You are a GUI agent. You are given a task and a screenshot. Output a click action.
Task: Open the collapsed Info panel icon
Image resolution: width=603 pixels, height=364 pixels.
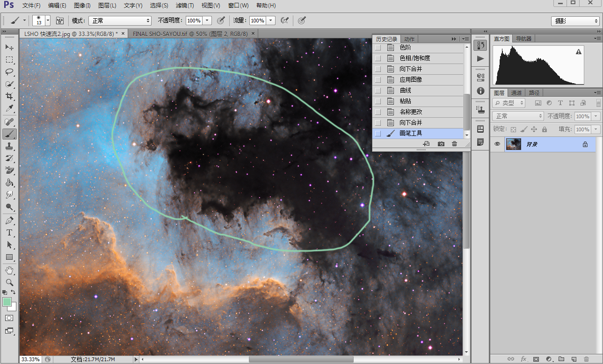(x=480, y=91)
